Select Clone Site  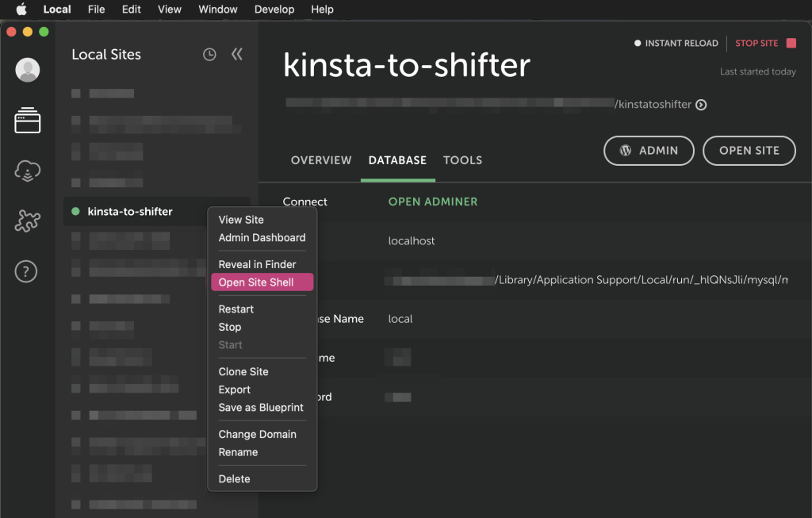[x=262, y=371]
